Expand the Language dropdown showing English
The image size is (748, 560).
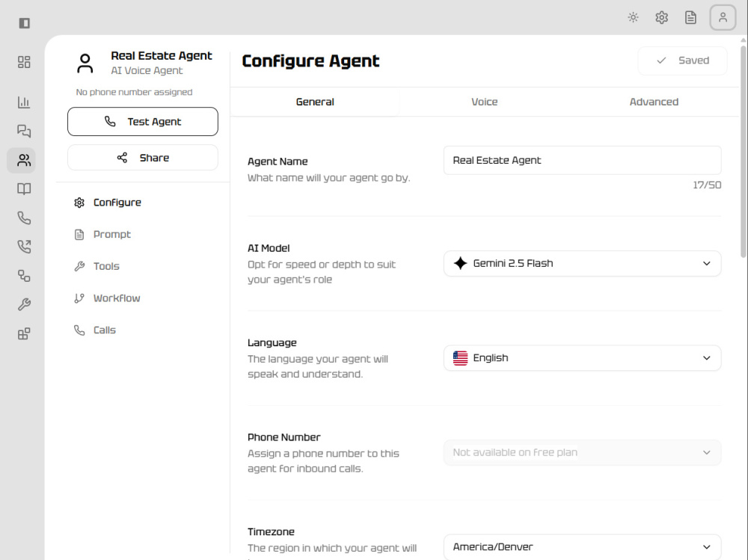coord(583,357)
